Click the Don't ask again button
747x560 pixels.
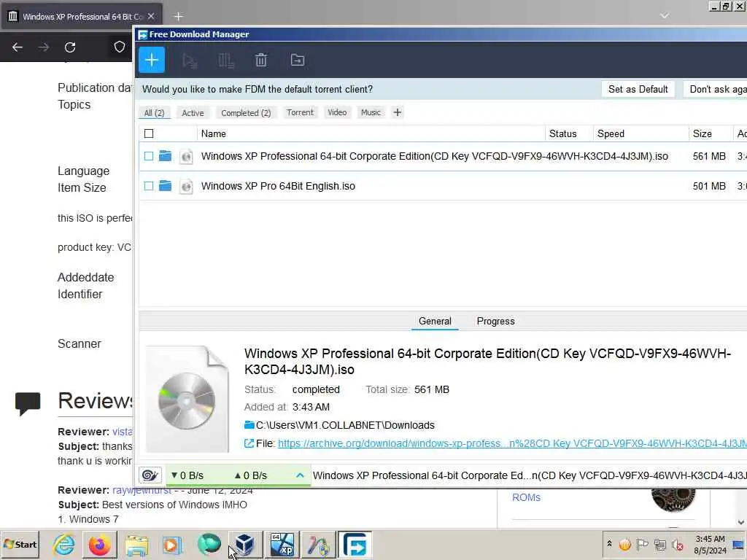pos(716,89)
